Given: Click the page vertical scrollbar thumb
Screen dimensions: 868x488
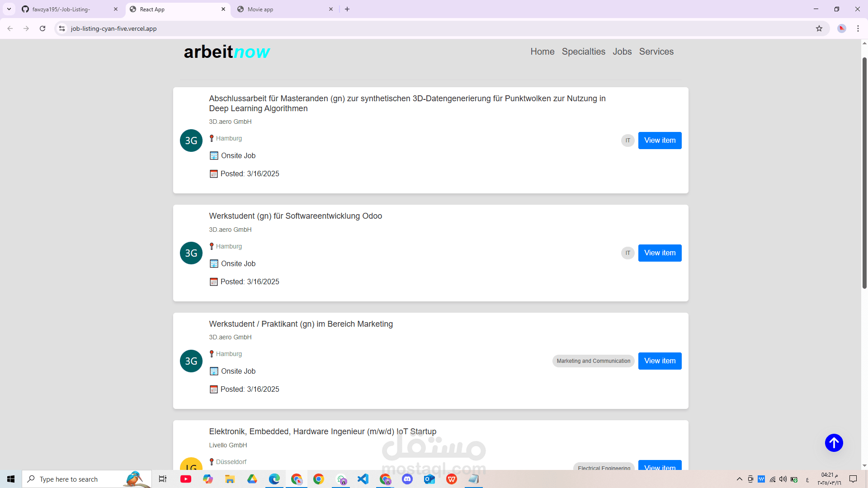Looking at the screenshot, I should point(864,172).
